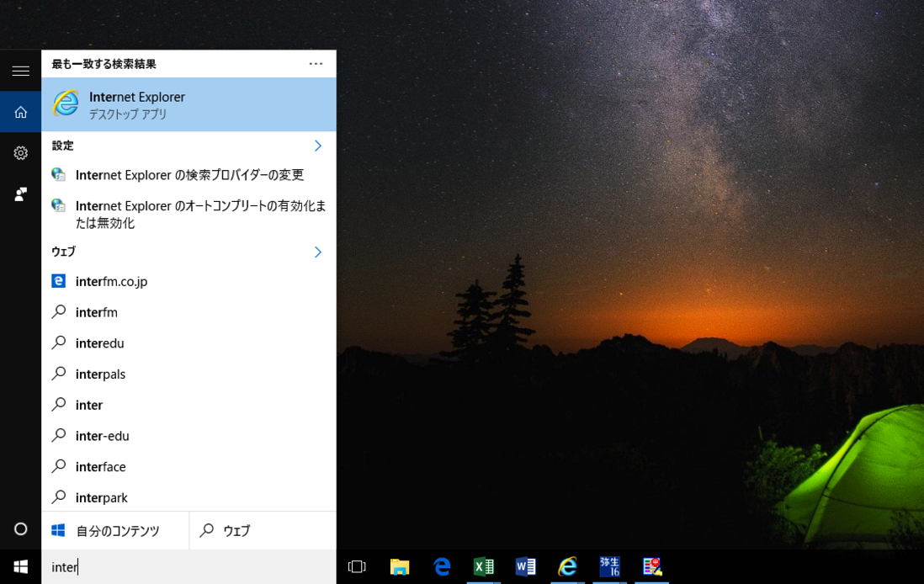Click the magnifier icon next to interfm
The height and width of the screenshot is (584, 924).
[x=58, y=311]
